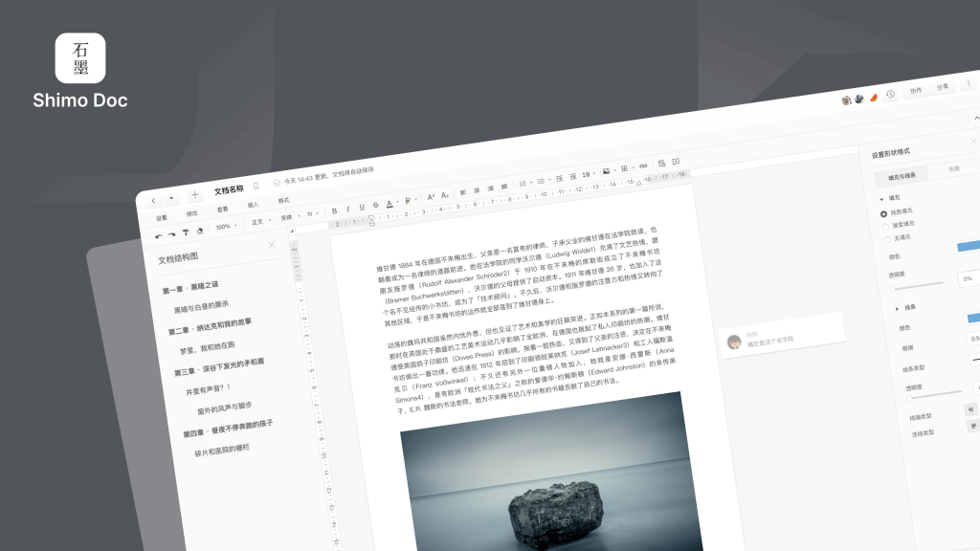Apply italic formatting from the toolbar
Viewport: 980px width, 551px height.
coord(347,209)
